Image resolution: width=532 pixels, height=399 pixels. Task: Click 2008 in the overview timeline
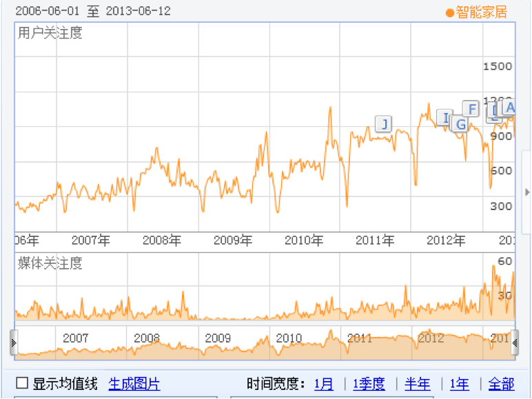[147, 338]
